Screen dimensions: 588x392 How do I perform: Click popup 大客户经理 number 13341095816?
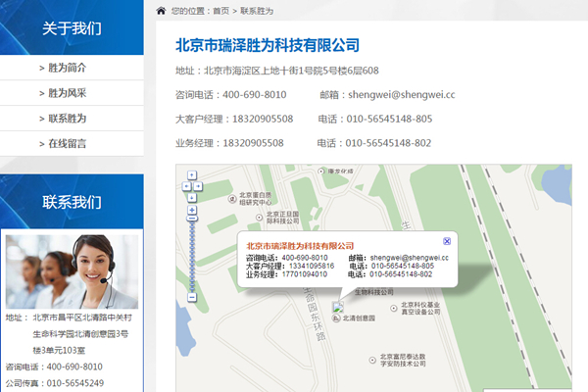click(312, 266)
